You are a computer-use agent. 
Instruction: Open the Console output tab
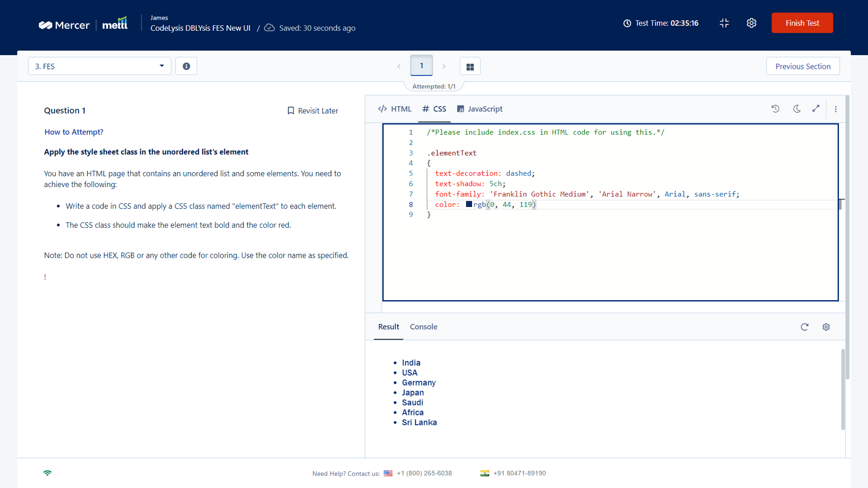click(424, 327)
